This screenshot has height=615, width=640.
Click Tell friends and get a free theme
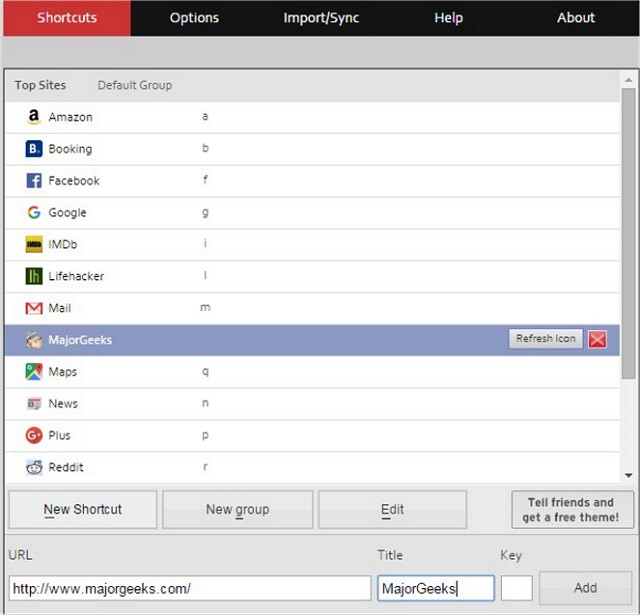pos(573,510)
